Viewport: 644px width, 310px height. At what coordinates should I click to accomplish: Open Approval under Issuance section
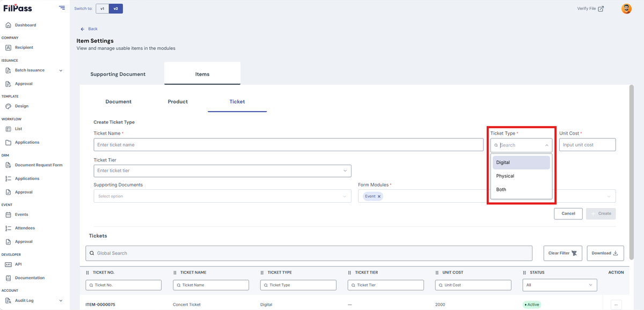24,84
